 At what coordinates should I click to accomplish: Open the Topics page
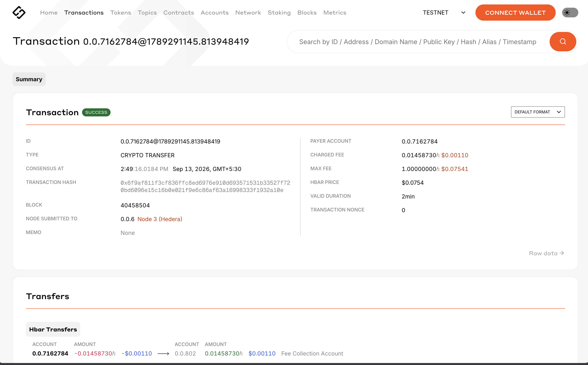point(147,13)
